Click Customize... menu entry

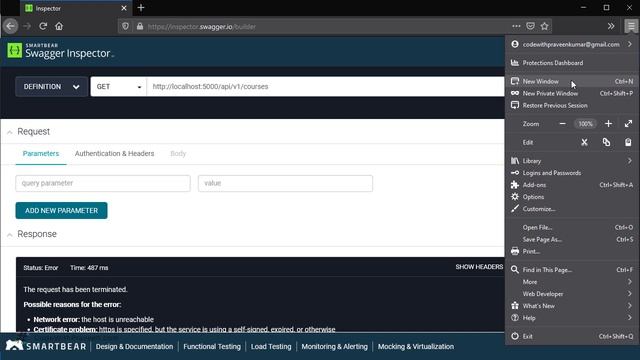[x=572, y=209]
